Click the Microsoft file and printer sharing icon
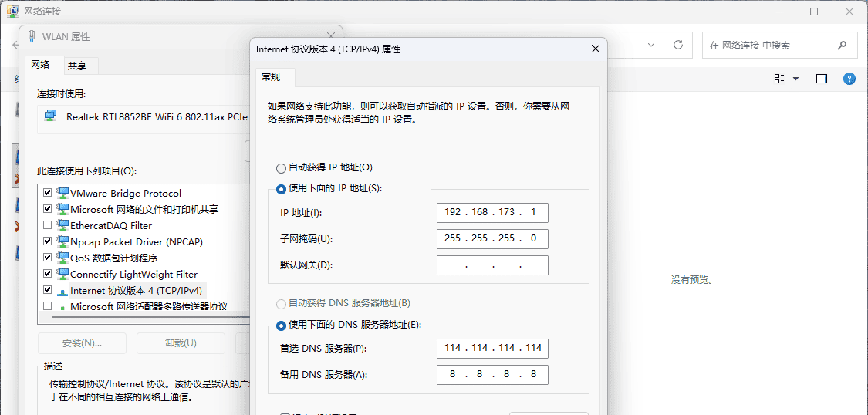The height and width of the screenshot is (415, 868). (x=63, y=209)
